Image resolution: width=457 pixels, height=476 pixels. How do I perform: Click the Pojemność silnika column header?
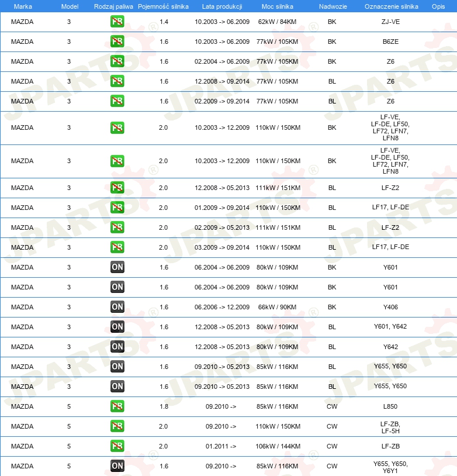coord(163,6)
